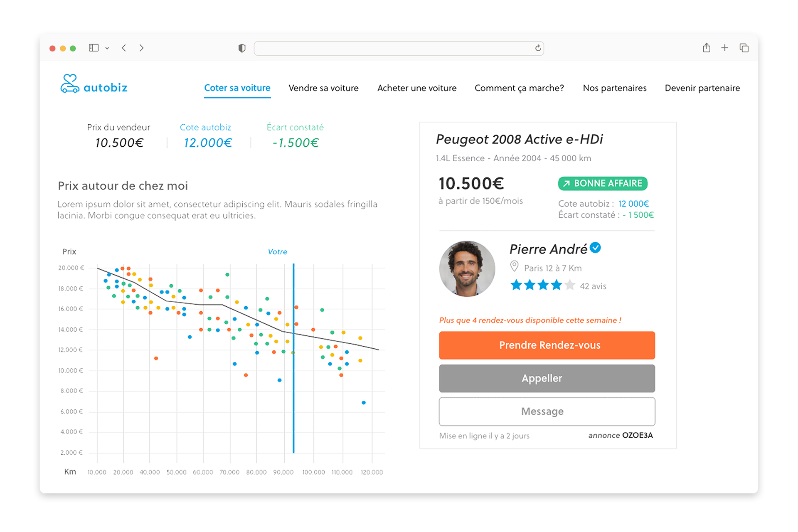Open Comment ça marche? page

(519, 88)
